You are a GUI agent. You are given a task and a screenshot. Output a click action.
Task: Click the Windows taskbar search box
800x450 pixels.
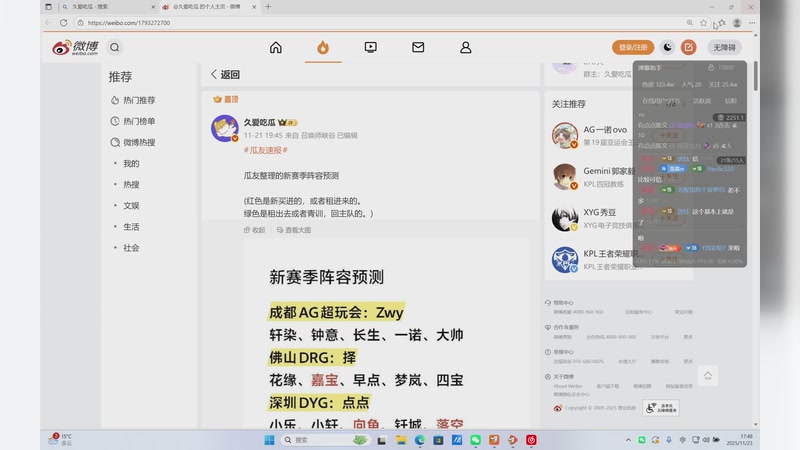point(324,440)
